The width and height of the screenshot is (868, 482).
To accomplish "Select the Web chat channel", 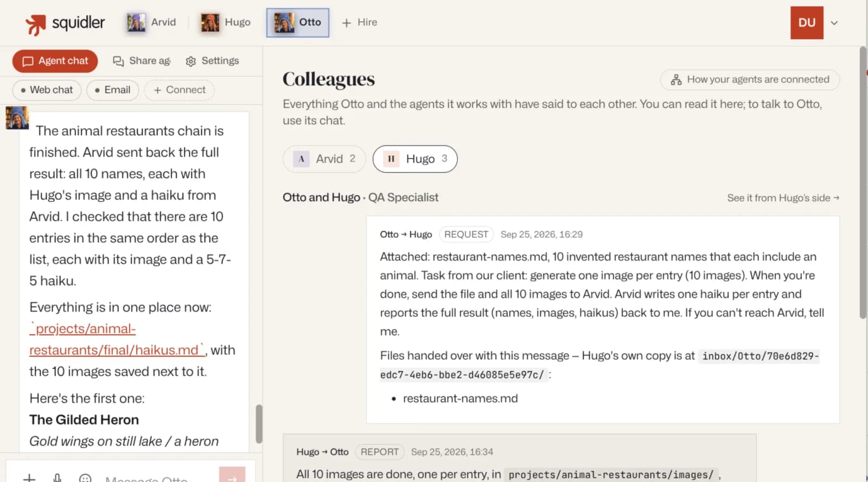I will (x=47, y=90).
